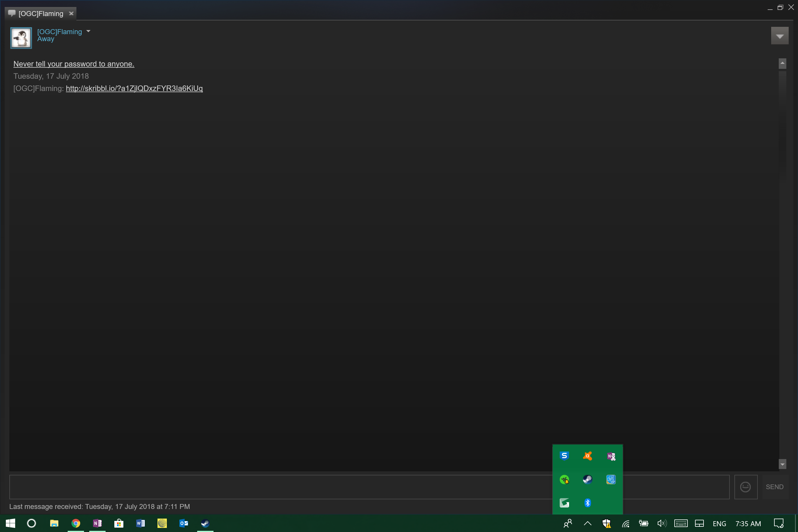Screen dimensions: 798x532
Task: Select the [OGC]Flaming chat tab
Action: (x=41, y=14)
